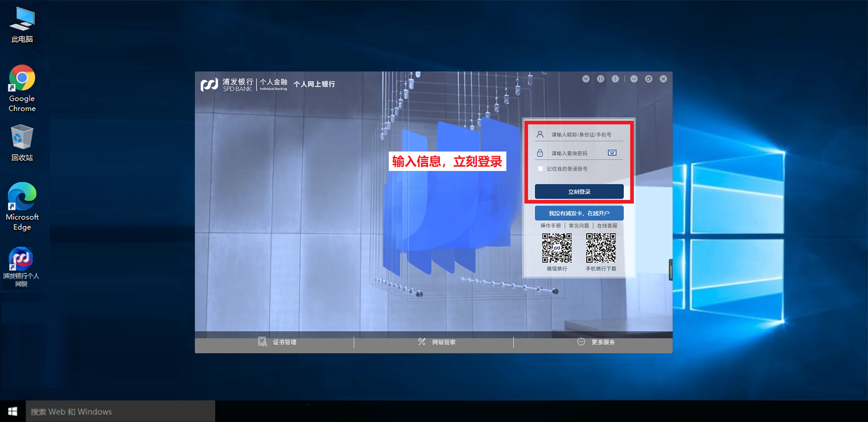The width and height of the screenshot is (868, 422).
Task: Select the 回收站 recycle bin icon
Action: click(x=22, y=143)
